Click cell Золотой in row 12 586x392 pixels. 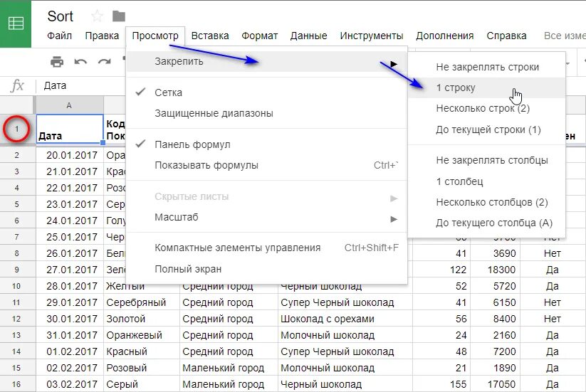141,319
